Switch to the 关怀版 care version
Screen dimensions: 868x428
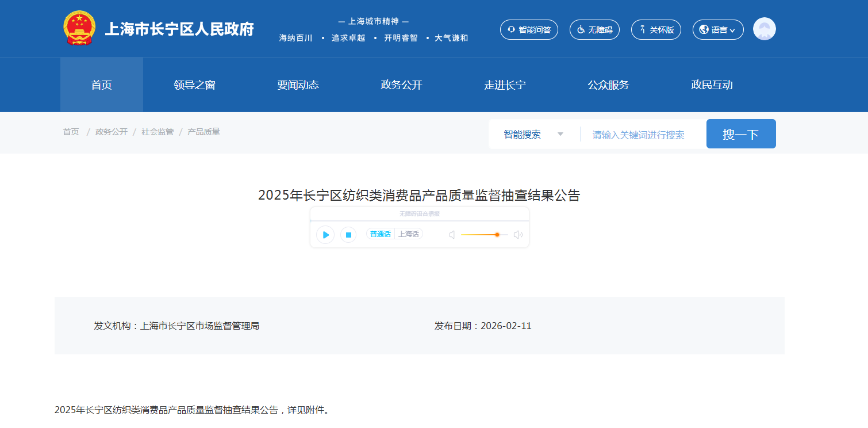(x=656, y=30)
